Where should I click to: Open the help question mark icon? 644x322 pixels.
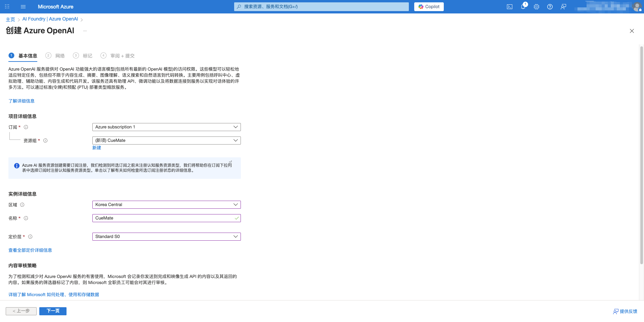[x=550, y=6]
